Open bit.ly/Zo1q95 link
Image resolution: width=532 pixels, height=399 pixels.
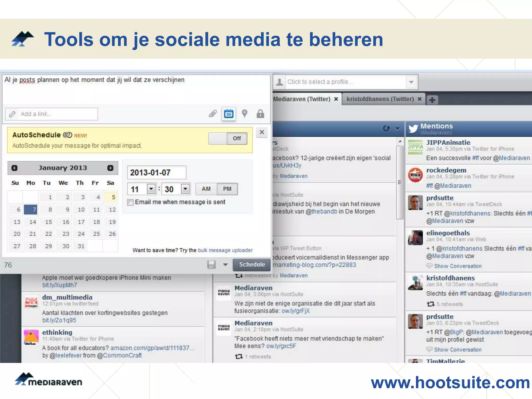(59, 320)
